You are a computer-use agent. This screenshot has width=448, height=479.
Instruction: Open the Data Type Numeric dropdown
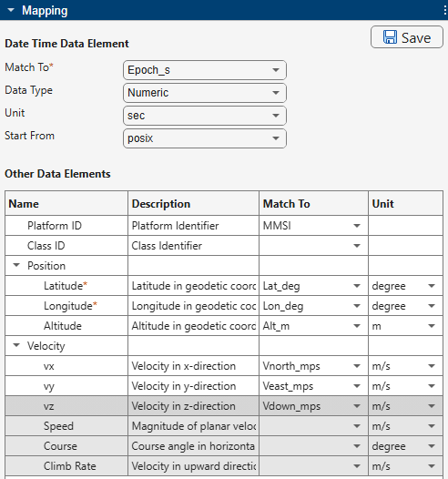pyautogui.click(x=205, y=93)
